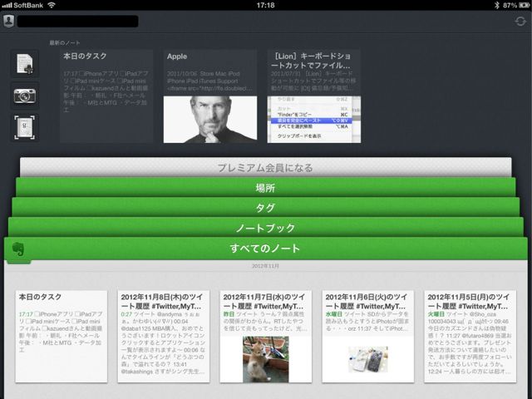The height and width of the screenshot is (399, 532).
Task: Create a new text note icon
Action: coord(25,64)
